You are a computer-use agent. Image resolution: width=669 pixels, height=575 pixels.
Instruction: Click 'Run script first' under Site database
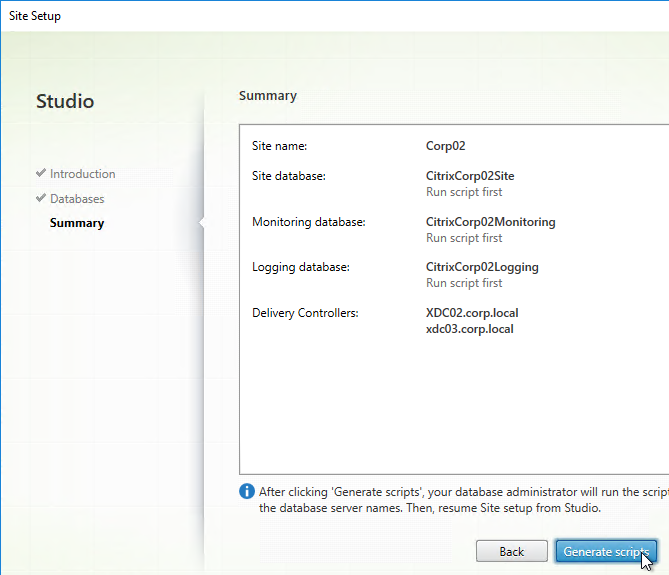coord(464,192)
